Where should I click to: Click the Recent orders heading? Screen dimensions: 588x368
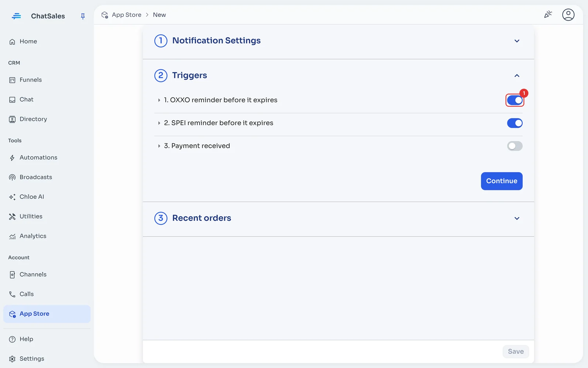click(x=202, y=218)
